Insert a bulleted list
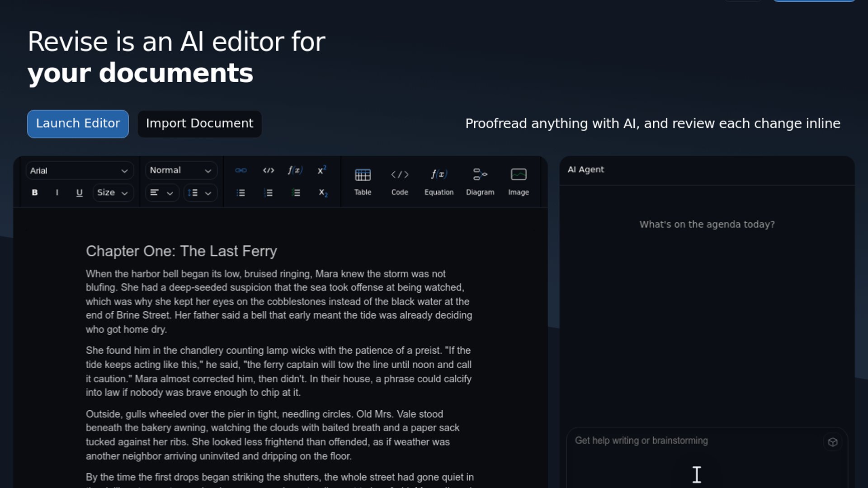 (x=241, y=193)
